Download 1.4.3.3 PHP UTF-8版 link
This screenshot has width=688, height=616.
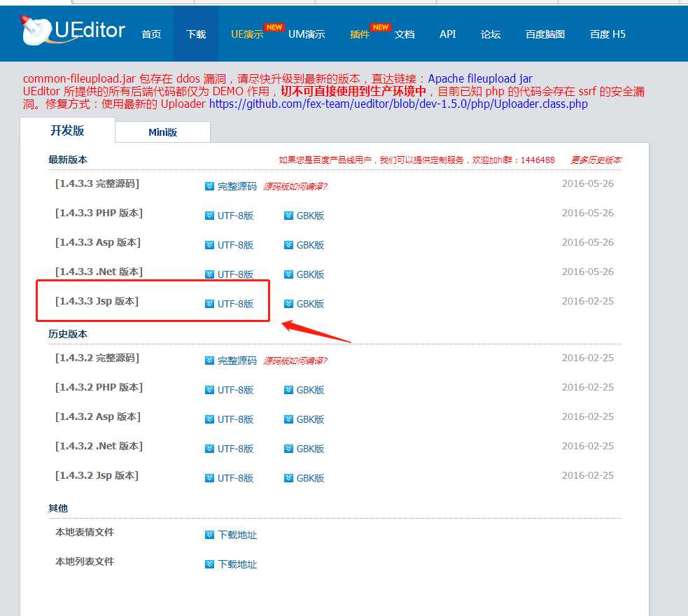(x=236, y=216)
